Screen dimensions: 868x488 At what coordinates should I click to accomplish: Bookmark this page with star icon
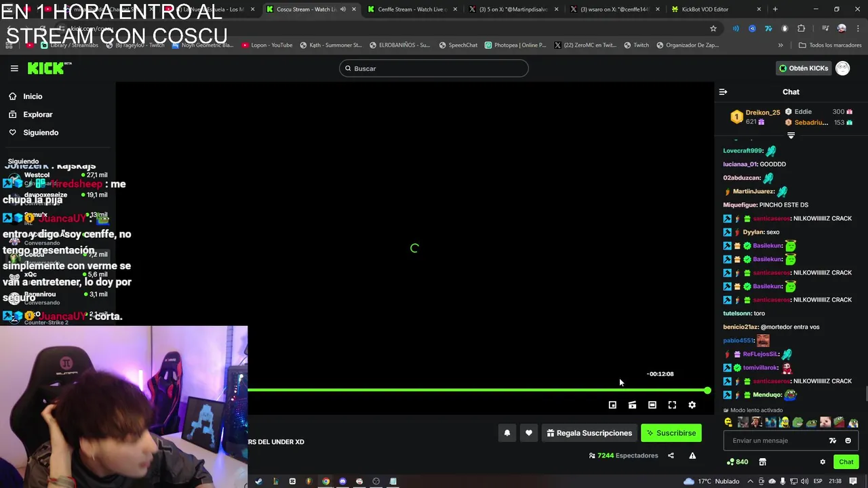click(713, 28)
